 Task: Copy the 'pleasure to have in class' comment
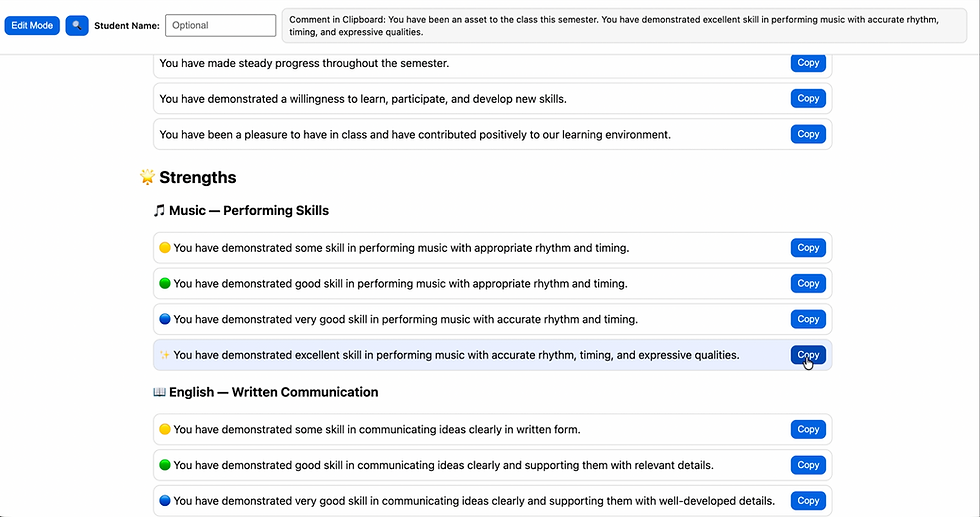point(808,134)
